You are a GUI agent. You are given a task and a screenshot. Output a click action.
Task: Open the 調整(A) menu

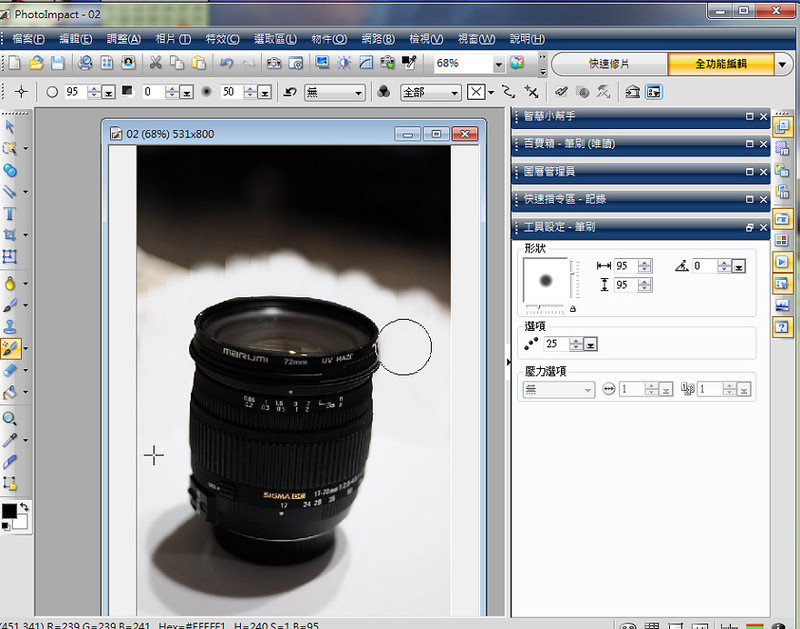(x=123, y=39)
